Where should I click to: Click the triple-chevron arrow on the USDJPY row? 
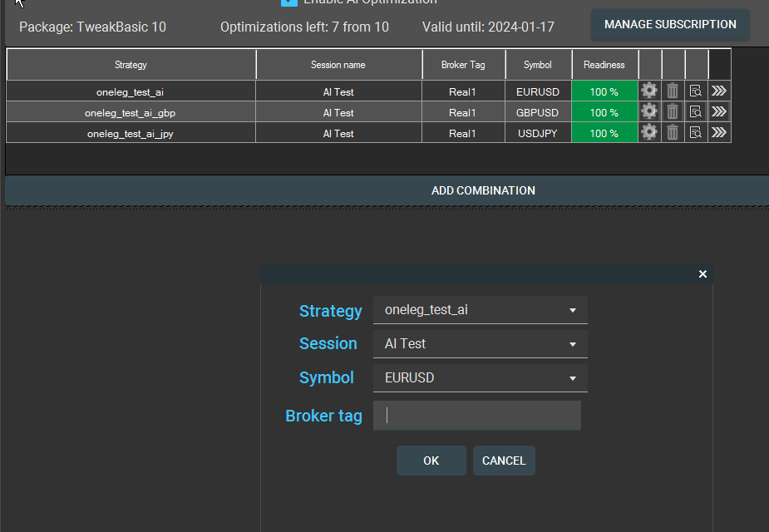coord(719,133)
